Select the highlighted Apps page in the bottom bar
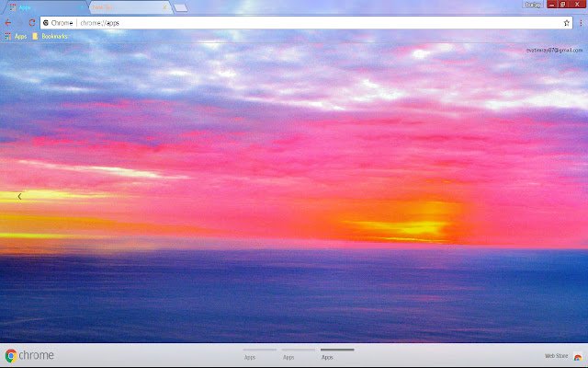Viewport: 588px width, 368px height. (337, 354)
